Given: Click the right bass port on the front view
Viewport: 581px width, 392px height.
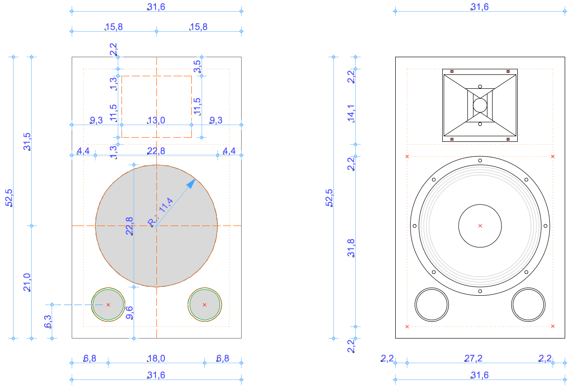Looking at the screenshot, I should 528,305.
